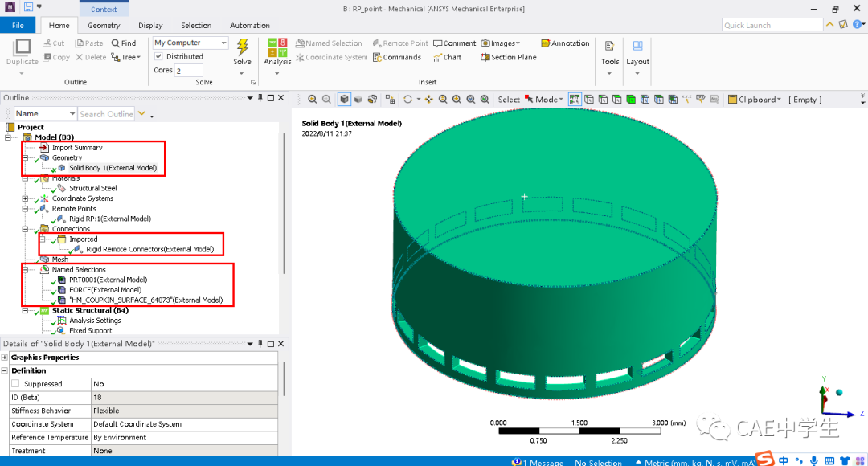The height and width of the screenshot is (466, 868).
Task: Click the Box Zoom magnifier icon
Action: [x=457, y=99]
